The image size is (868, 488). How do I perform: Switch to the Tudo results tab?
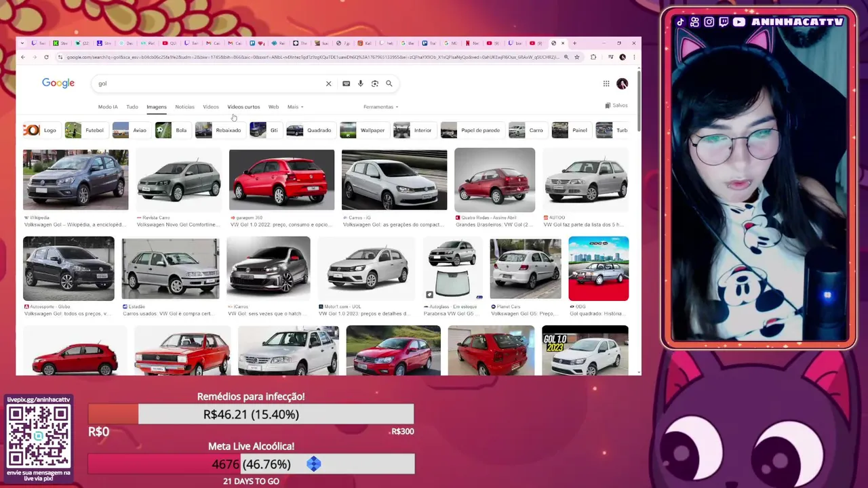pyautogui.click(x=132, y=107)
